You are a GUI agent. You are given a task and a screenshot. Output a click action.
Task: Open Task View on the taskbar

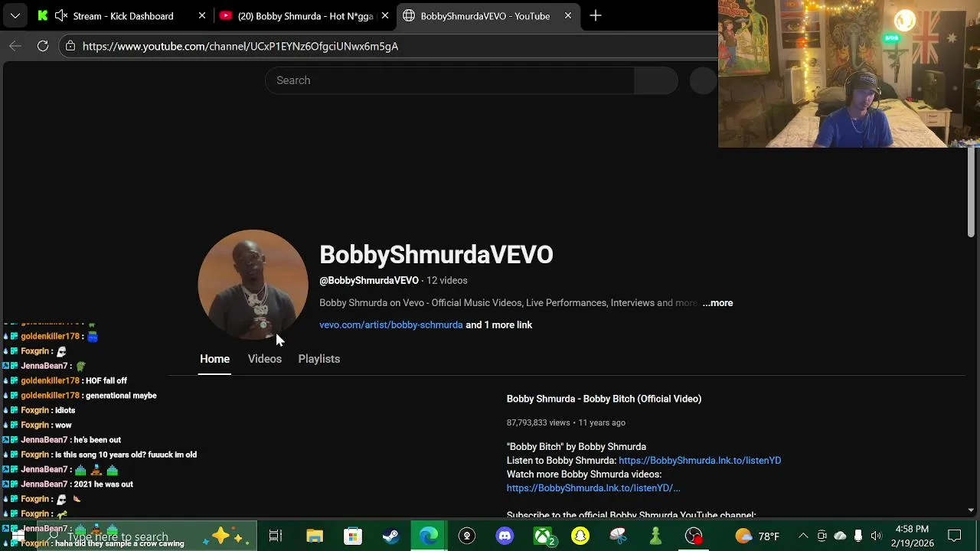[276, 536]
